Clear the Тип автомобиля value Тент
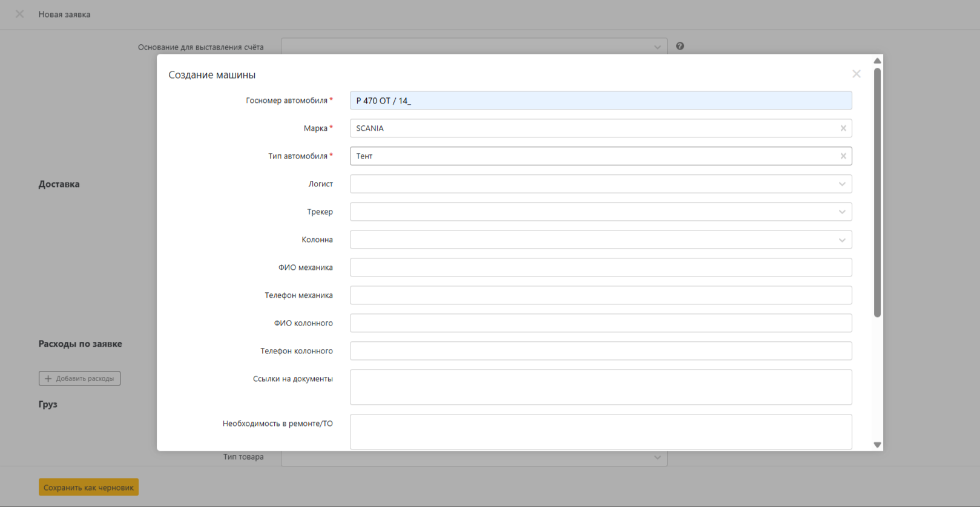 pos(843,156)
